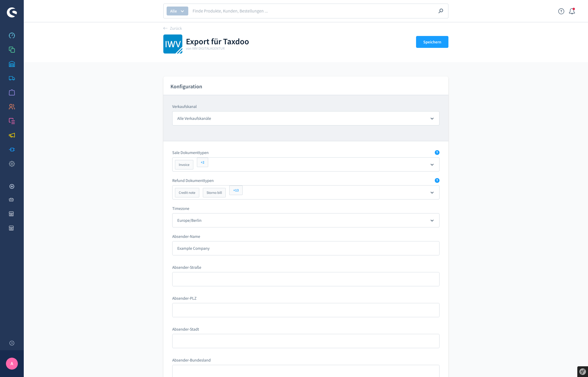Click the Speichern button
This screenshot has width=588, height=377.
click(x=432, y=42)
